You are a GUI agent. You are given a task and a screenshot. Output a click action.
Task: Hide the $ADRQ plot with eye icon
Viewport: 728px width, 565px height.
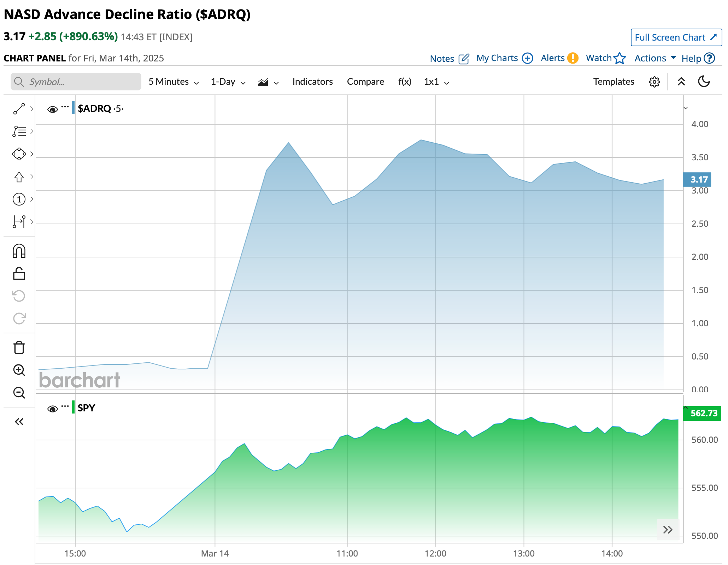(52, 109)
